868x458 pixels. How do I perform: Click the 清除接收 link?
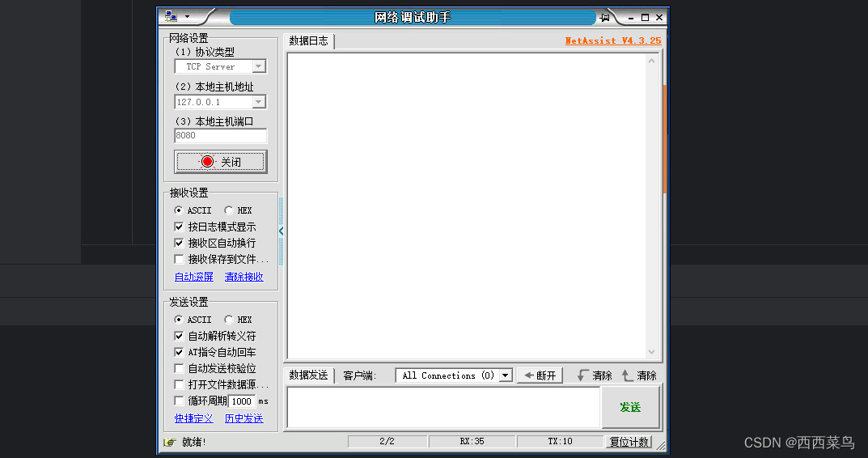click(244, 277)
